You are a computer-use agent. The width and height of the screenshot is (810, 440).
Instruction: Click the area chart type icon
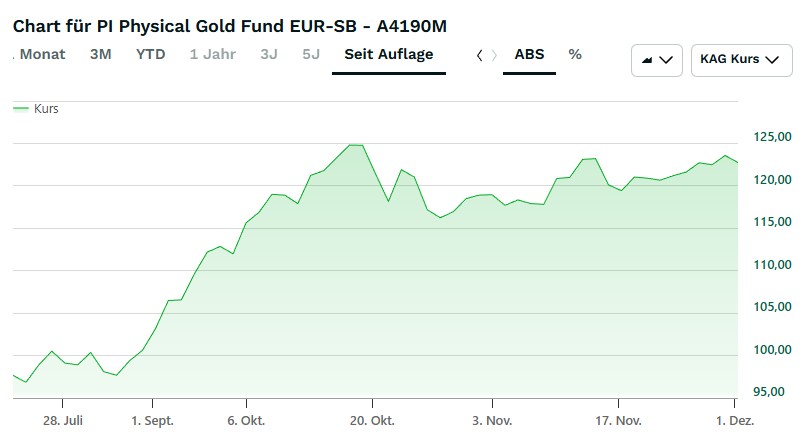point(646,60)
